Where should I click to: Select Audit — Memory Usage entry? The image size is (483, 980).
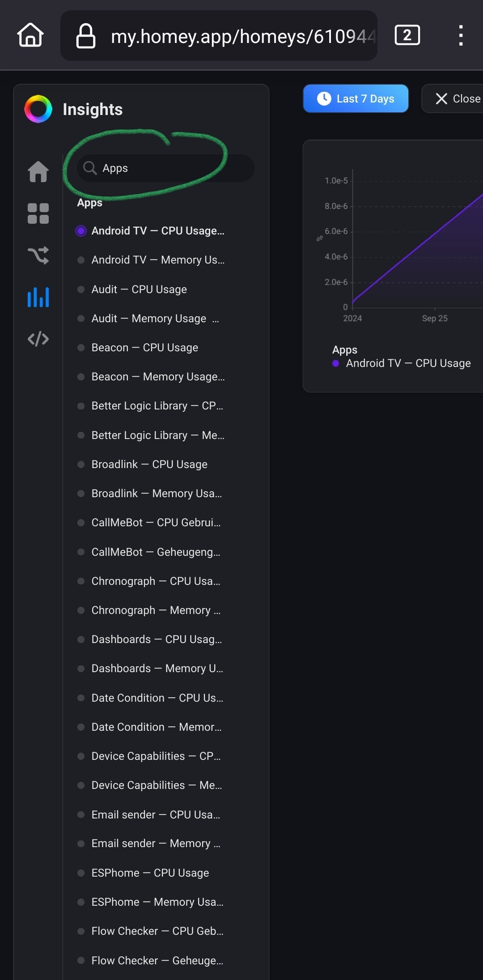(x=148, y=319)
